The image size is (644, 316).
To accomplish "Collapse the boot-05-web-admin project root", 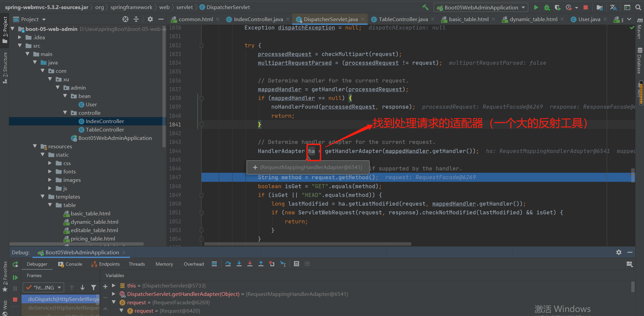I will point(12,29).
